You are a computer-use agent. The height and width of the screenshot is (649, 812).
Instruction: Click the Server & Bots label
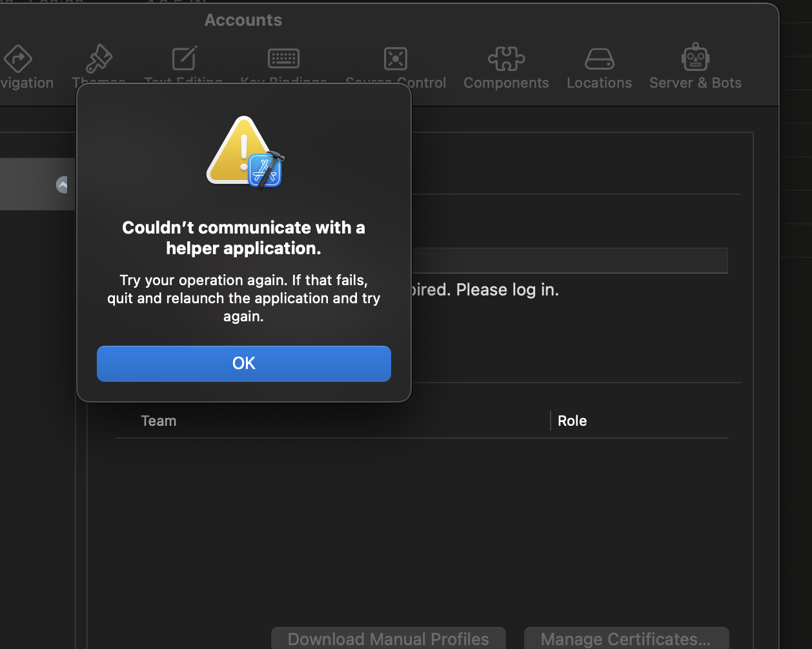(695, 83)
